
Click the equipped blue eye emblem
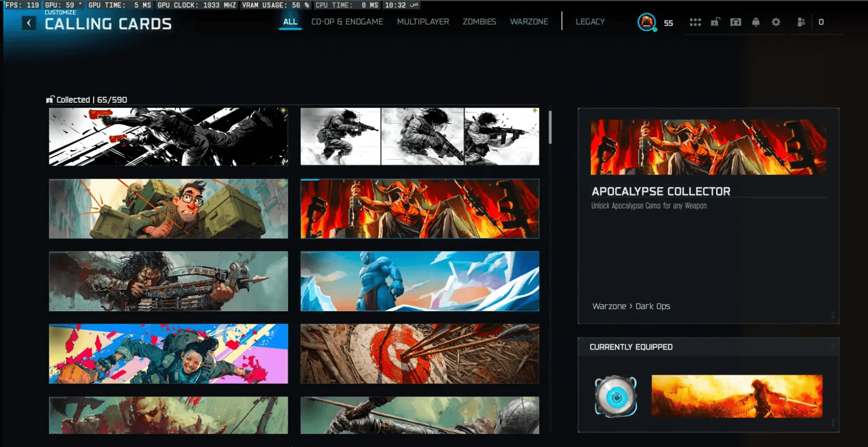(x=616, y=396)
